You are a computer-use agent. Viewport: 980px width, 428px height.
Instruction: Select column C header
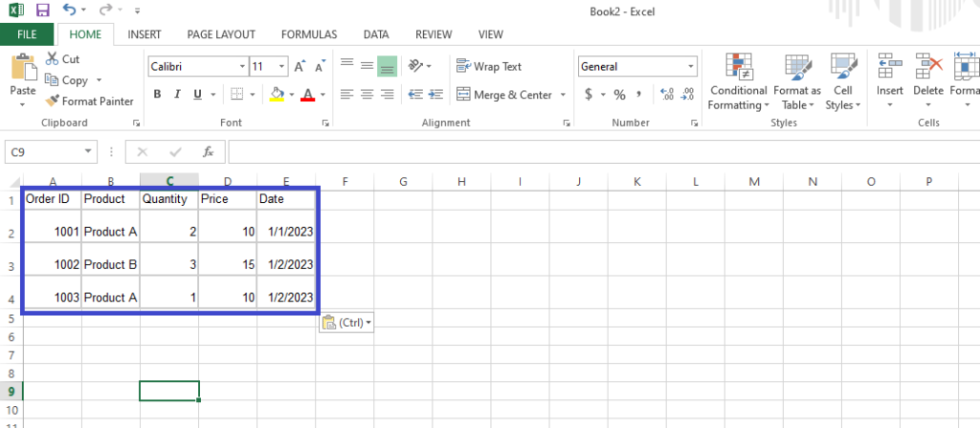click(169, 182)
